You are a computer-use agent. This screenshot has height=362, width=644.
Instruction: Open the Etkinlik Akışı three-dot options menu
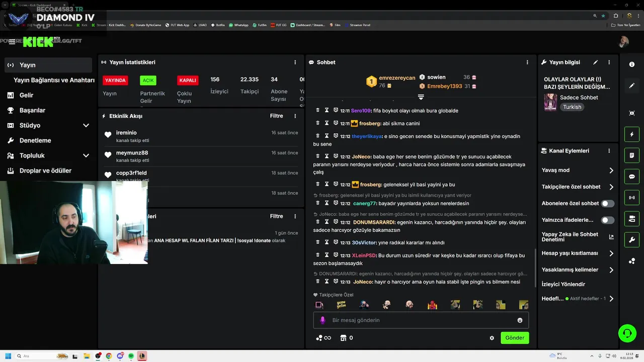pyautogui.click(x=295, y=116)
